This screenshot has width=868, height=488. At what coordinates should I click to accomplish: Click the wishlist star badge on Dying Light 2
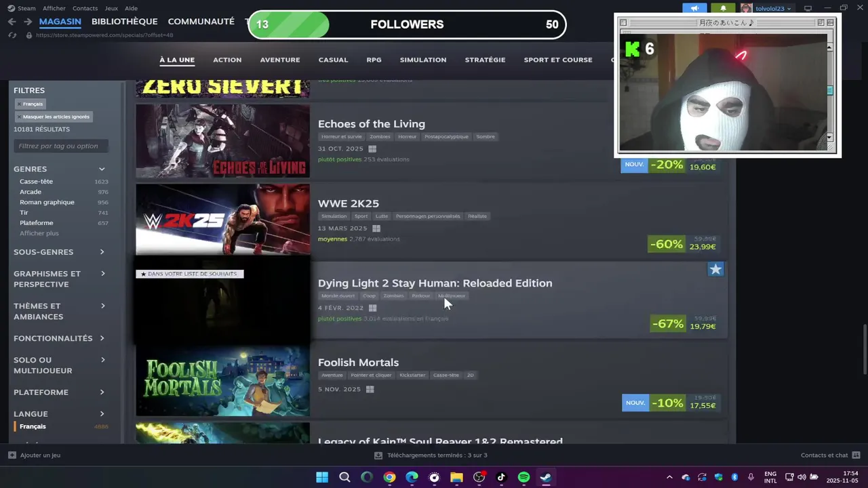(x=715, y=270)
